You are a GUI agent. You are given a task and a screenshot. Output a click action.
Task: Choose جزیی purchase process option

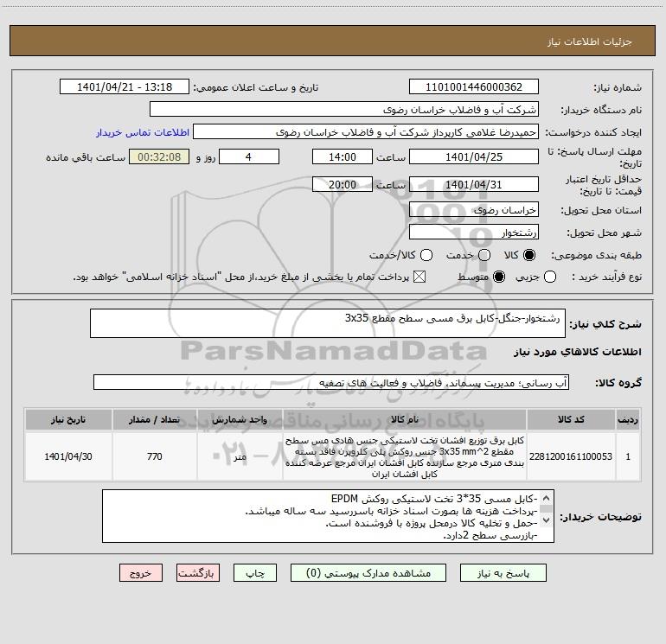[550, 277]
